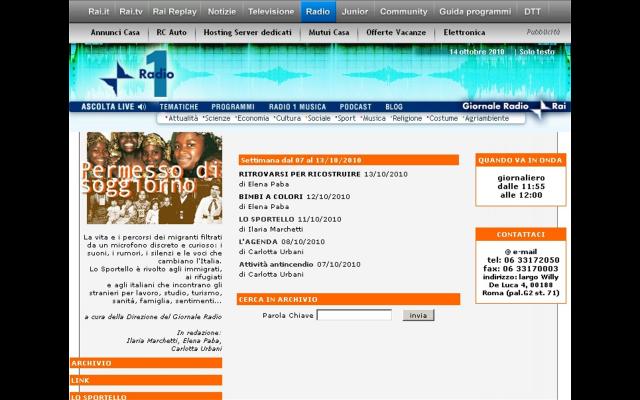
Task: Go to Radio 1 Musica
Action: (x=297, y=107)
